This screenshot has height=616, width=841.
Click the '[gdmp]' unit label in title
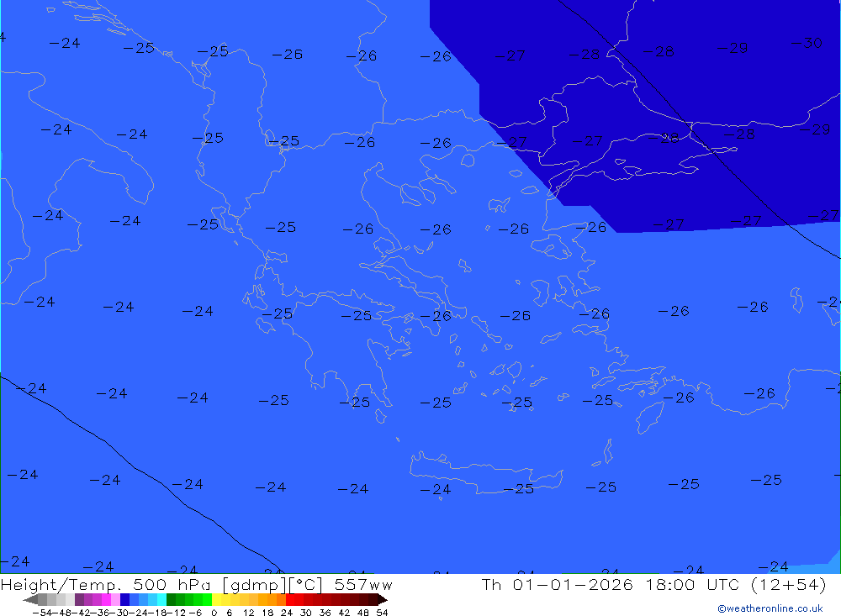[x=255, y=585]
